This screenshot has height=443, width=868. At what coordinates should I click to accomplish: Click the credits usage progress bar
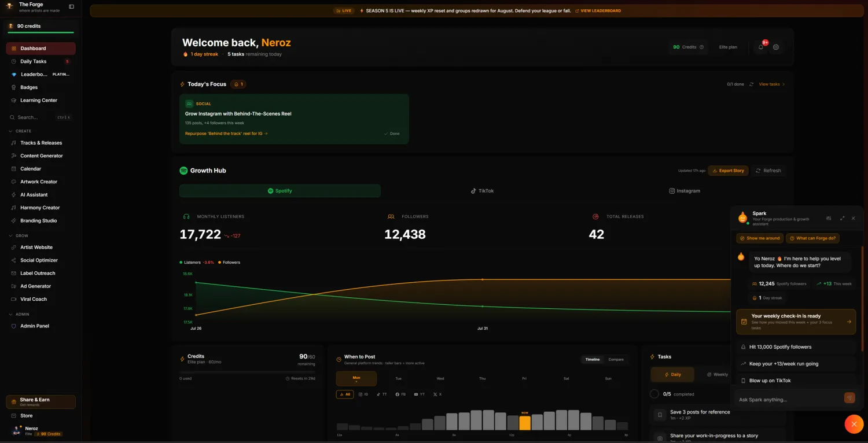247,372
